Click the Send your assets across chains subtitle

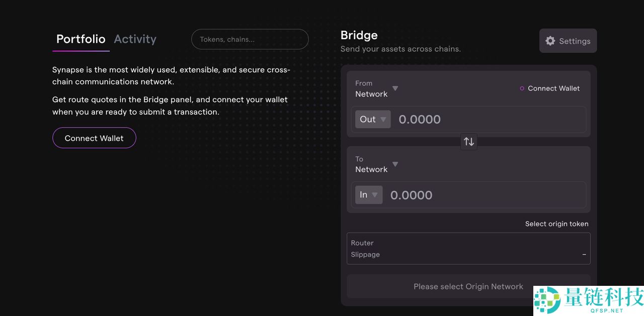point(400,49)
